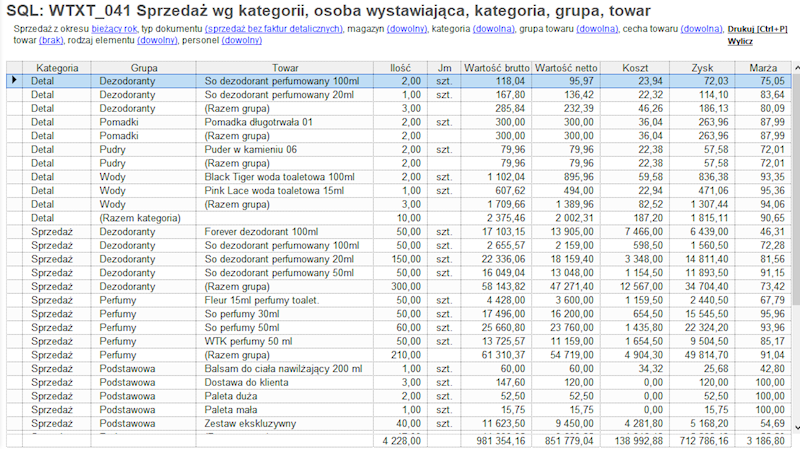Change document type '(sprzedaż bez faktur detalicznych)'
This screenshot has height=449, width=800.
[x=273, y=29]
